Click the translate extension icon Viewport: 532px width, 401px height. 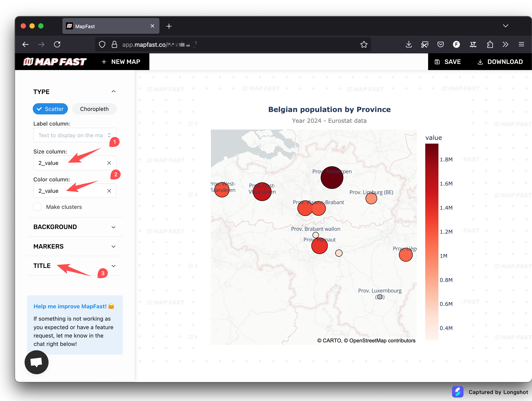(x=473, y=45)
